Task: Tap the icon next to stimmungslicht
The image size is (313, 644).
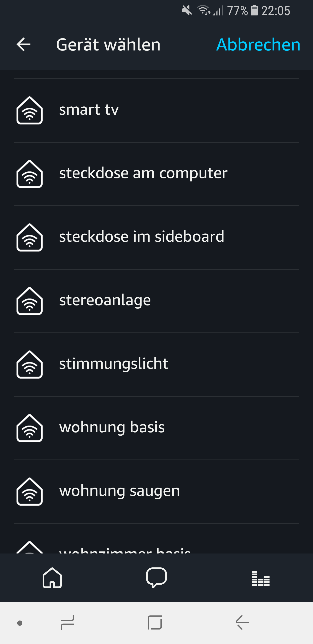Action: 30,364
